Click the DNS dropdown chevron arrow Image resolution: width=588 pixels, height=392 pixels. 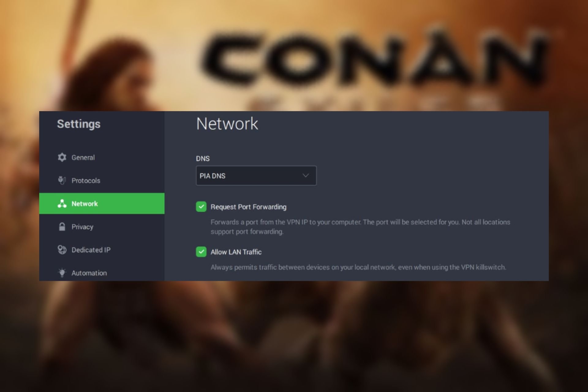click(x=305, y=175)
